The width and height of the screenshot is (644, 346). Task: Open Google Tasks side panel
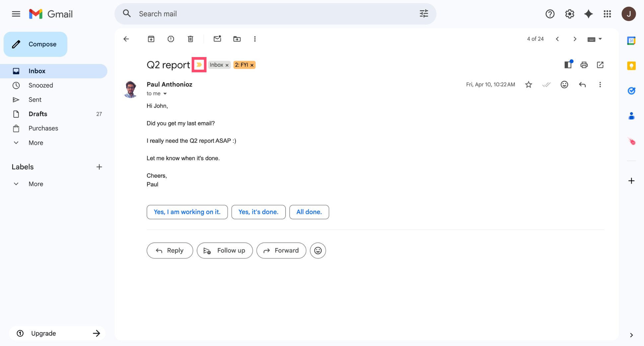(631, 91)
